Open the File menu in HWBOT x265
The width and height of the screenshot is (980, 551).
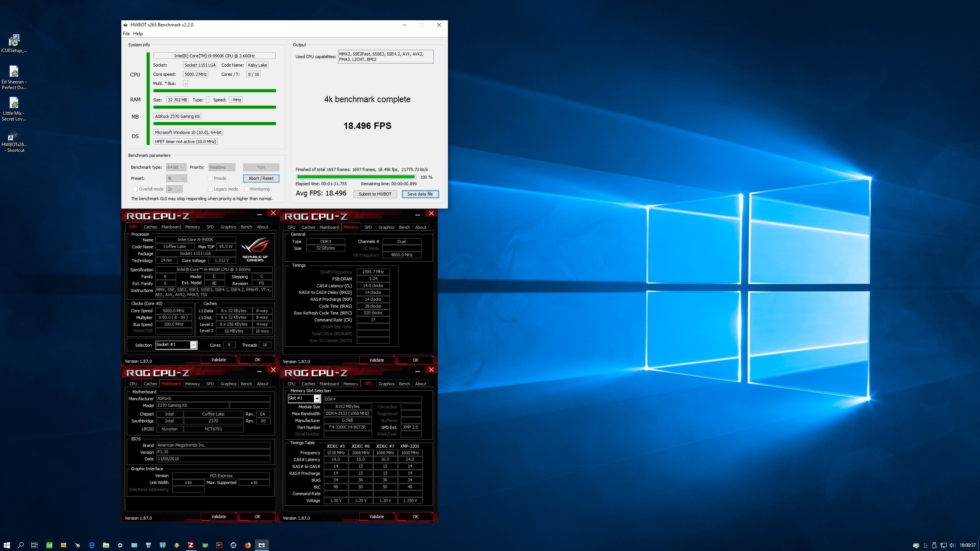point(126,34)
